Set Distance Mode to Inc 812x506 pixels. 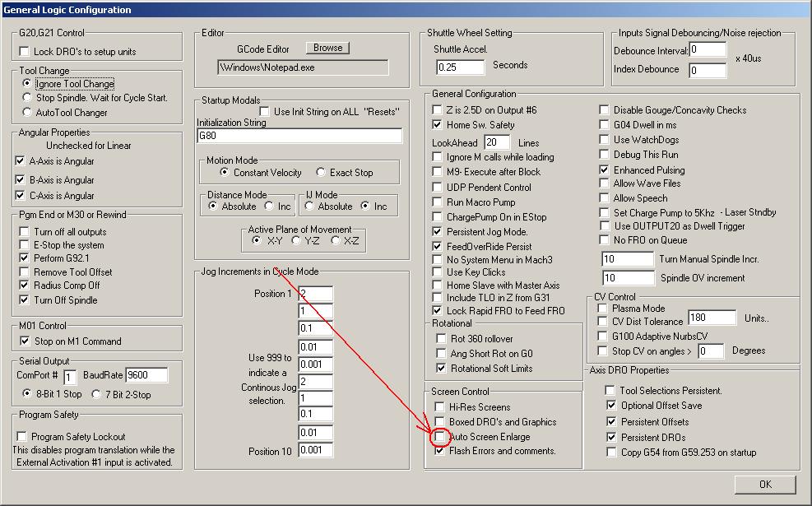coord(269,207)
